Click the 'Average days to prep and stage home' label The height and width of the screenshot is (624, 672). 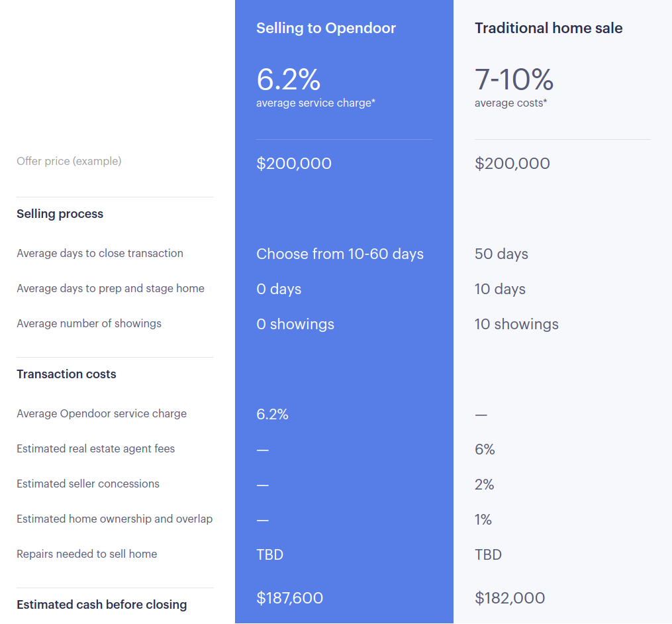pos(111,289)
